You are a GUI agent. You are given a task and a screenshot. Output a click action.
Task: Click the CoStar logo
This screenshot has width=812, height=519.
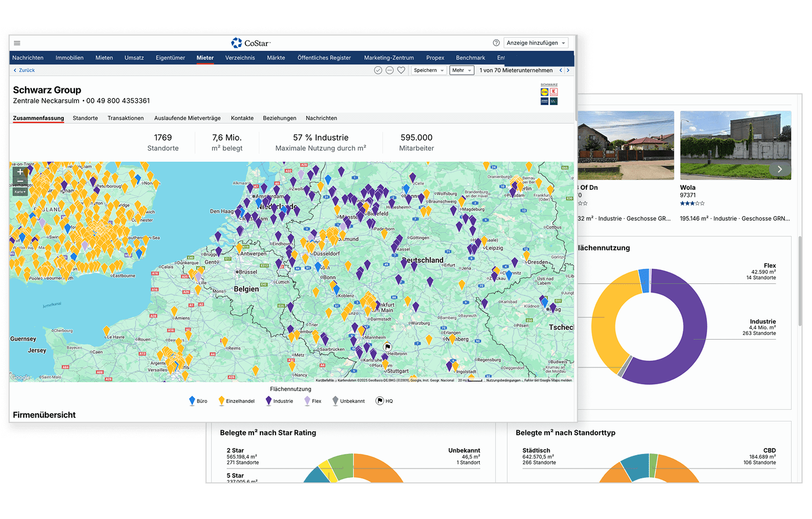click(x=251, y=43)
